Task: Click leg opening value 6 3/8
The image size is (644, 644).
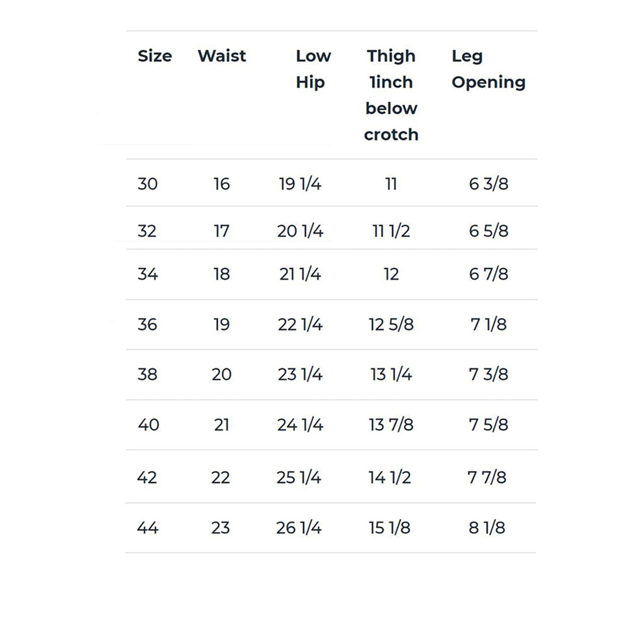Action: coord(489,184)
